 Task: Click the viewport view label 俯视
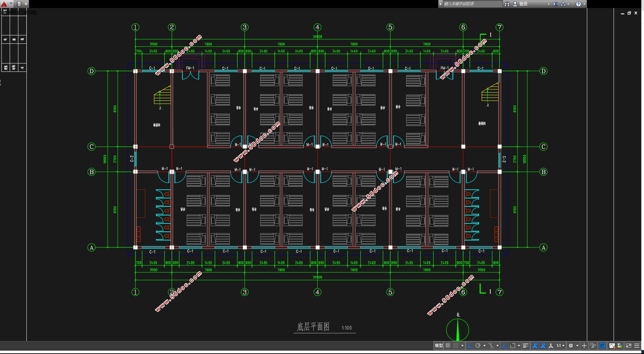[12, 12]
